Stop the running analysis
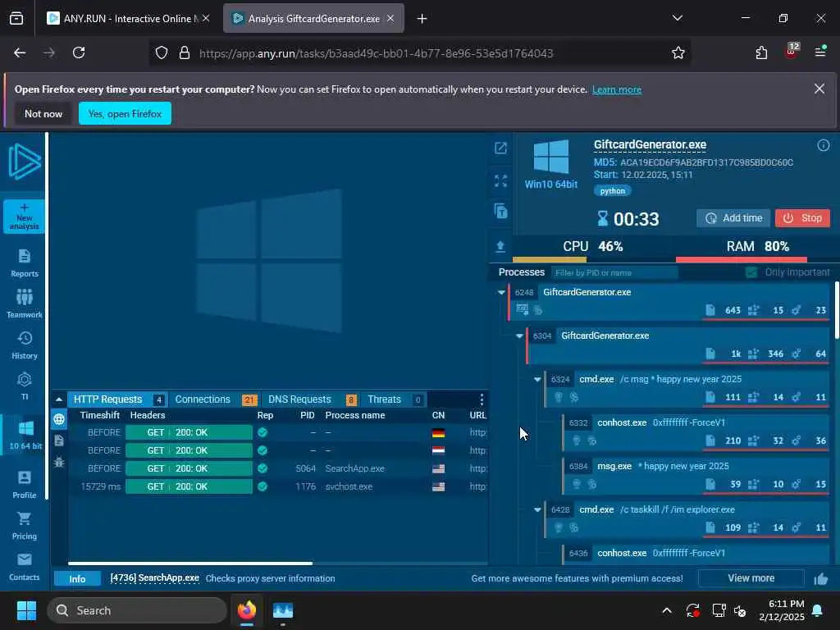The width and height of the screenshot is (840, 630). tap(802, 218)
